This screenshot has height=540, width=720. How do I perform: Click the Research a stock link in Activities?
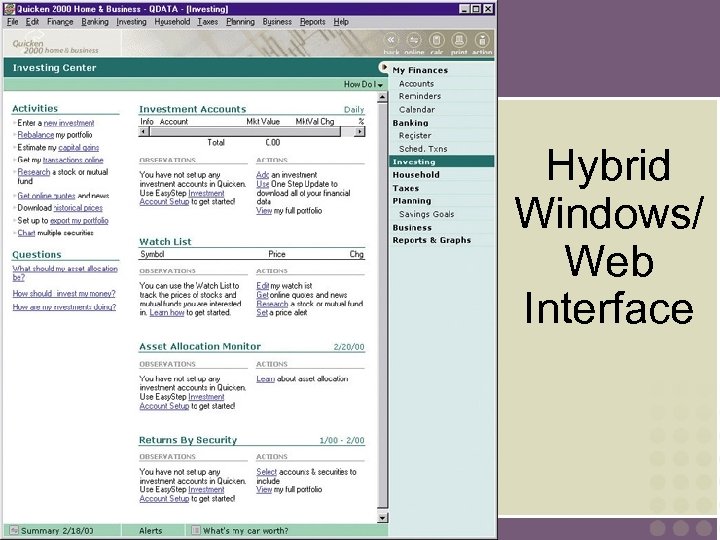pos(34,172)
